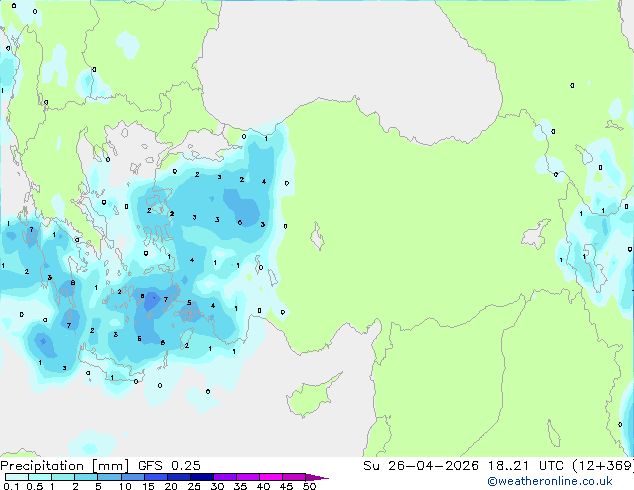Click the 35 to 40 mm legend swatch
The height and width of the screenshot is (490, 634).
click(247, 477)
